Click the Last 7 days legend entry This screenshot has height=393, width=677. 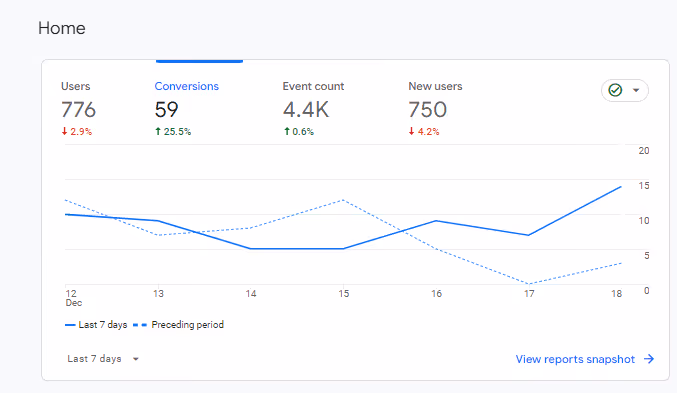(96, 325)
